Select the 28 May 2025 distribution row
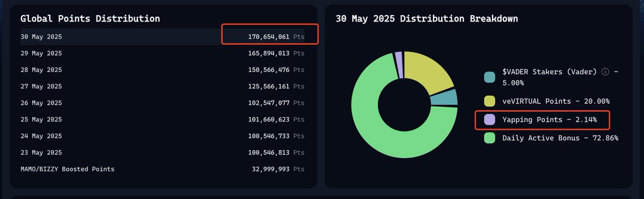 pyautogui.click(x=163, y=70)
